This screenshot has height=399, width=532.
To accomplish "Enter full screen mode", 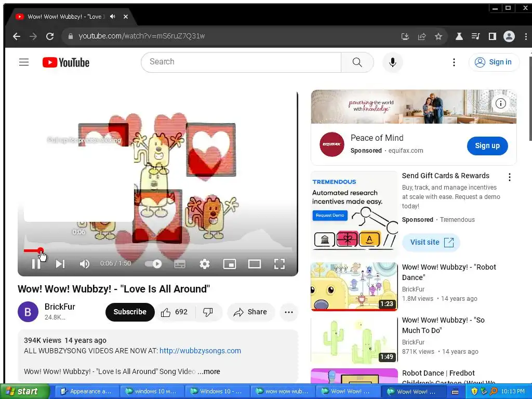I will click(279, 264).
